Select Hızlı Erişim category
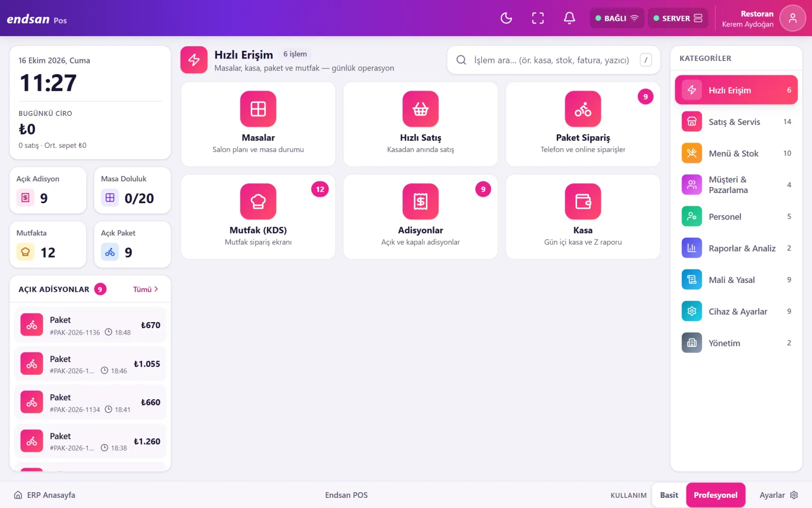812x508 pixels. tap(736, 90)
